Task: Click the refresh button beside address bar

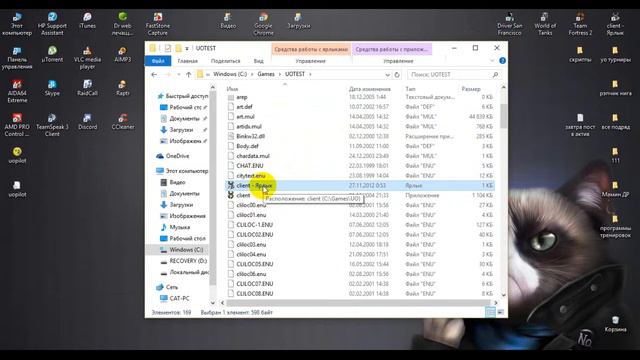Action: 397,75
